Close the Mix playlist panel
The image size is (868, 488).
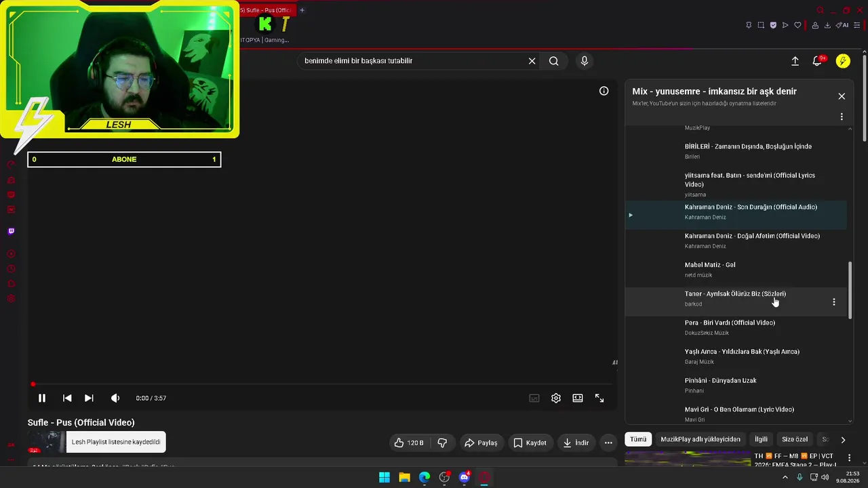842,96
